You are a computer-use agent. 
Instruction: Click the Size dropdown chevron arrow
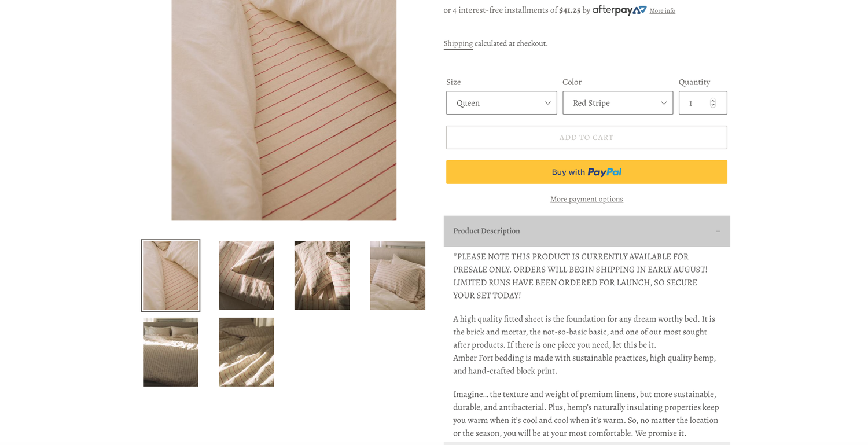pyautogui.click(x=547, y=103)
